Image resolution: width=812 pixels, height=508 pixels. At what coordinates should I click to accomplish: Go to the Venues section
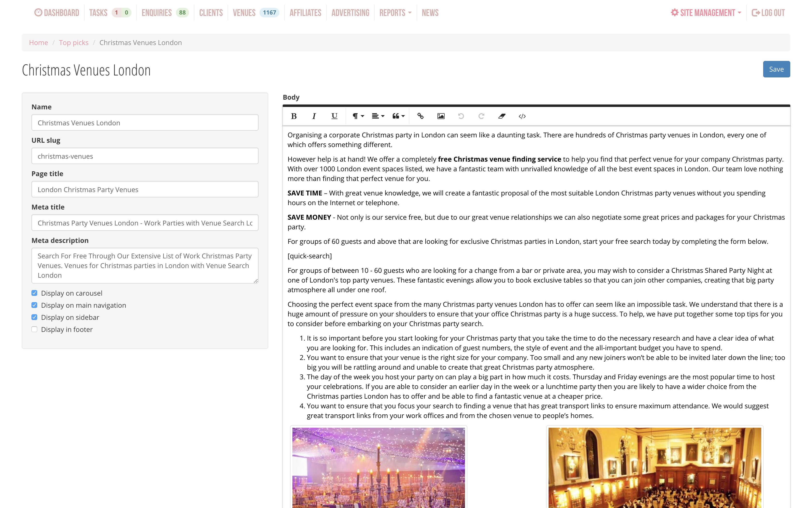click(x=244, y=13)
